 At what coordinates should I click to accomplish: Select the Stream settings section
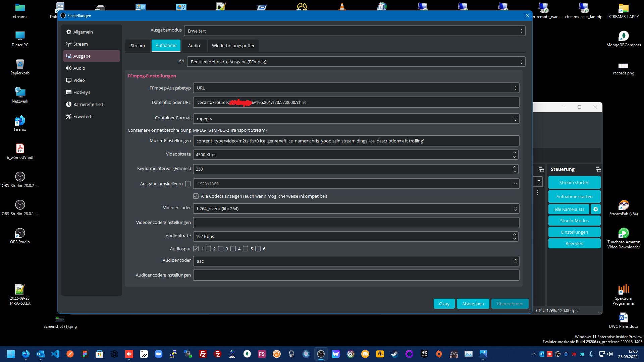(x=80, y=44)
